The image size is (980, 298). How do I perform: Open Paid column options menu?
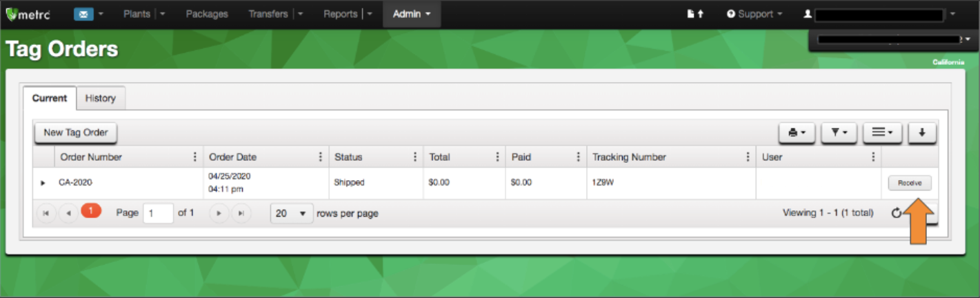pos(578,157)
